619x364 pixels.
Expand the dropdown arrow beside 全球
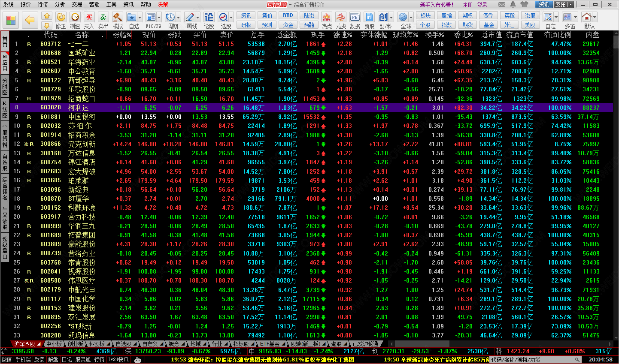click(x=411, y=18)
